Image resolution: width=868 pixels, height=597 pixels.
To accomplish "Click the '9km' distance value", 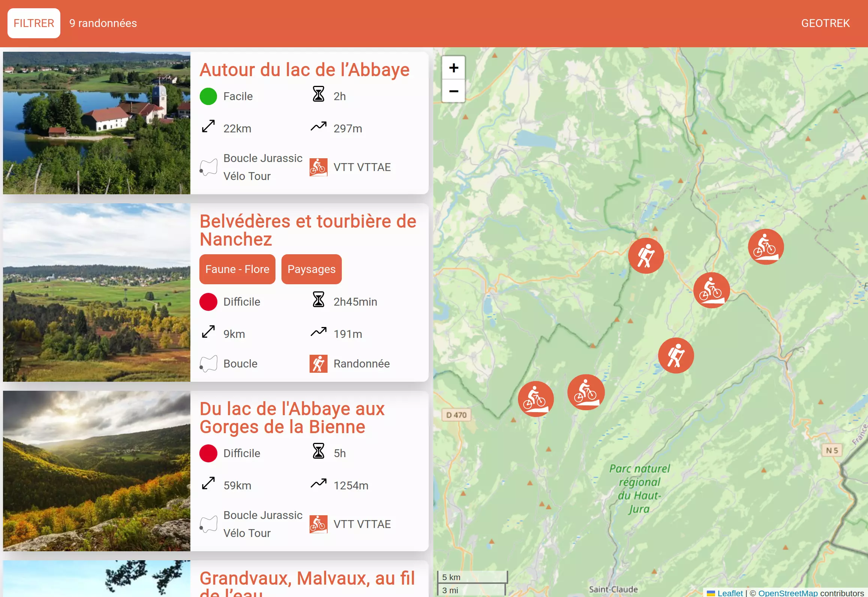I will 234,334.
